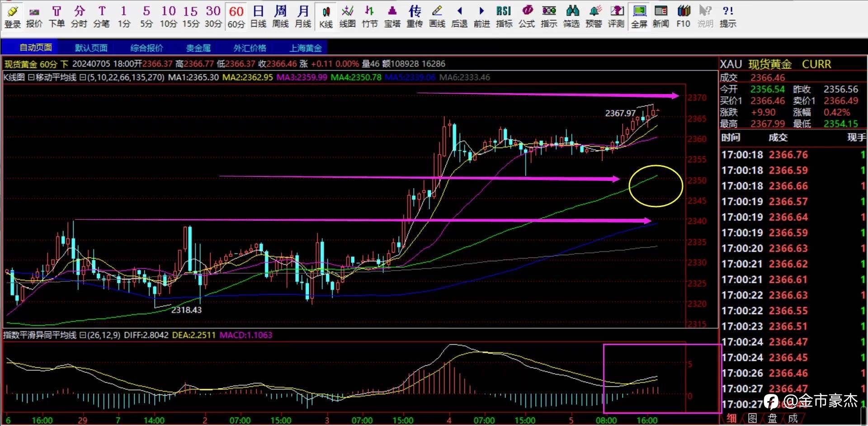Open the F10 reference books icon
868x426 pixels.
click(684, 17)
